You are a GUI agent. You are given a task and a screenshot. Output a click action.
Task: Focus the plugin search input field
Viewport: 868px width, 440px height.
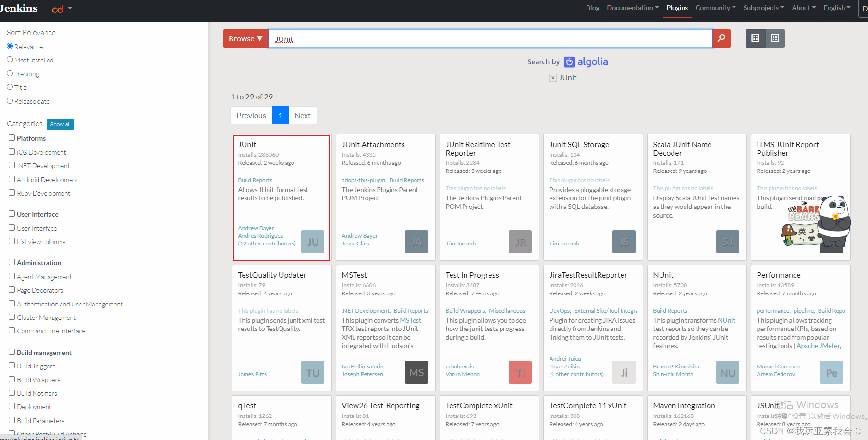490,38
